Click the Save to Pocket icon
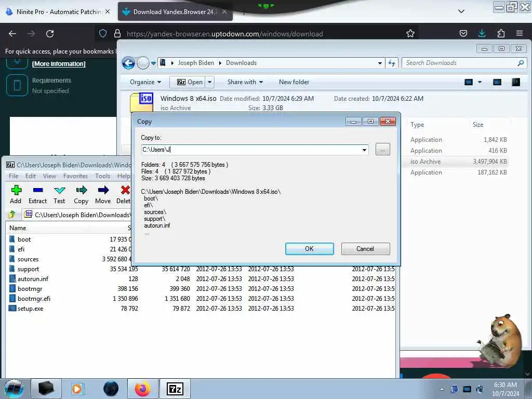Image resolution: width=532 pixels, height=399 pixels. (463, 33)
